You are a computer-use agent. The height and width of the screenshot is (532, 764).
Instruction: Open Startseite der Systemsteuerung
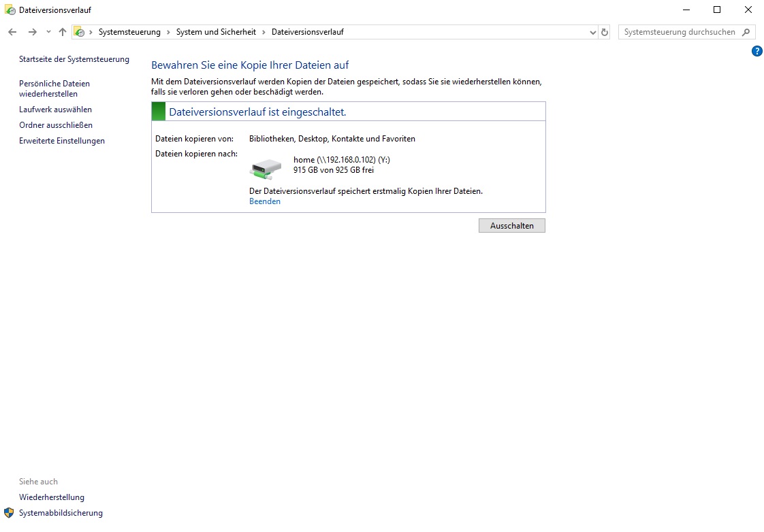pos(74,59)
